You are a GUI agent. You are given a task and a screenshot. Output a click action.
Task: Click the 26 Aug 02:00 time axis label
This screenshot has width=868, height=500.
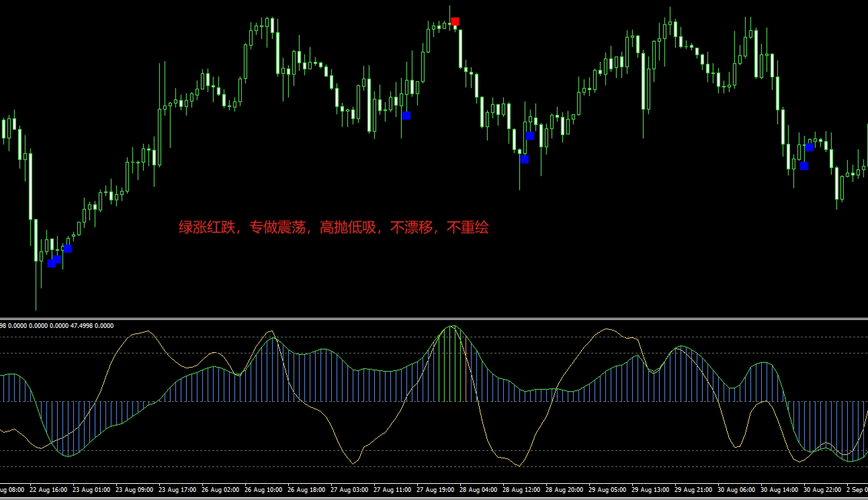(220, 490)
